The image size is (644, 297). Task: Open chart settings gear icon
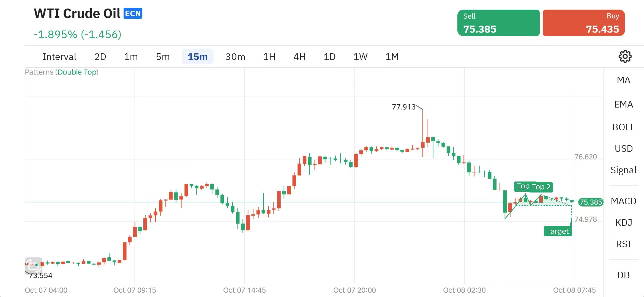[x=625, y=56]
